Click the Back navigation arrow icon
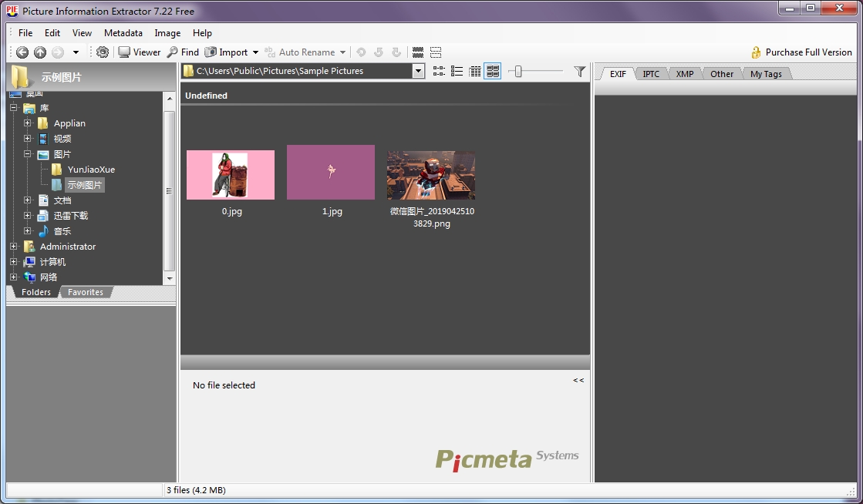 22,52
